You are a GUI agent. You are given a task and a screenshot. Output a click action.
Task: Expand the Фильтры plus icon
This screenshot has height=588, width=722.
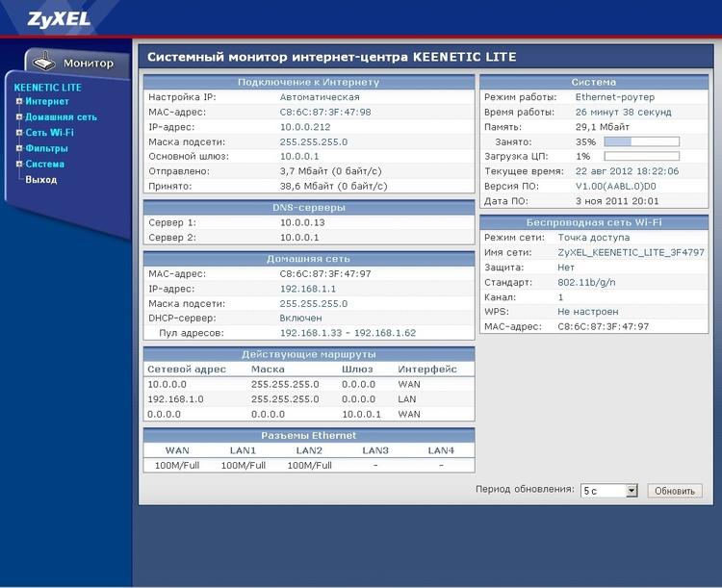(18, 148)
